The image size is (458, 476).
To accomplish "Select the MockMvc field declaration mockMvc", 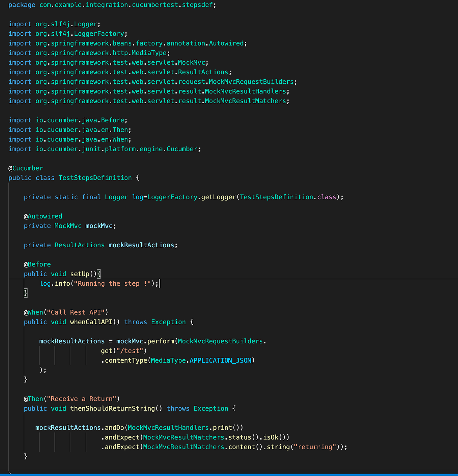I will point(99,226).
